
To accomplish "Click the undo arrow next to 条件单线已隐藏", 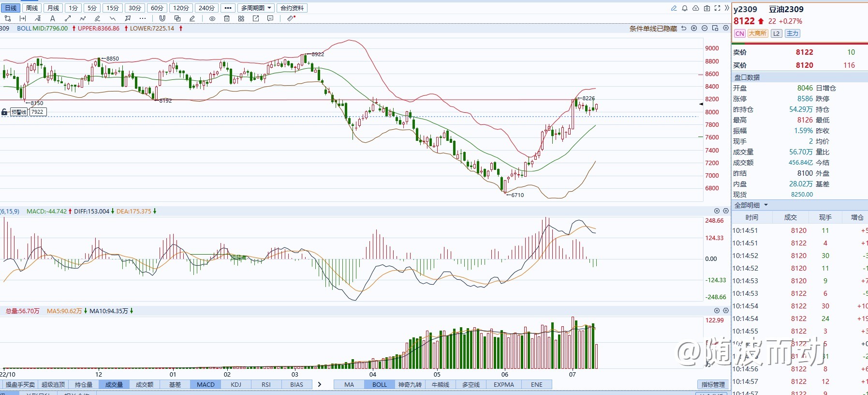I will pos(684,28).
